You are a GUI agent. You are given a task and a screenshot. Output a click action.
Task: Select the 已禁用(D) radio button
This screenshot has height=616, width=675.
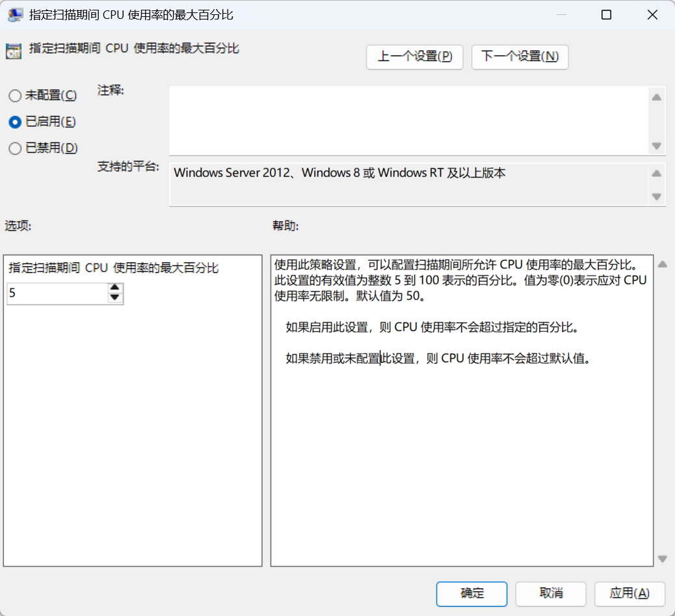click(x=15, y=148)
